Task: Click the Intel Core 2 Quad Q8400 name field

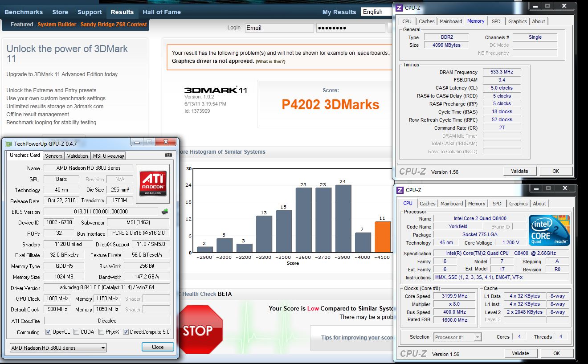Action: point(480,219)
